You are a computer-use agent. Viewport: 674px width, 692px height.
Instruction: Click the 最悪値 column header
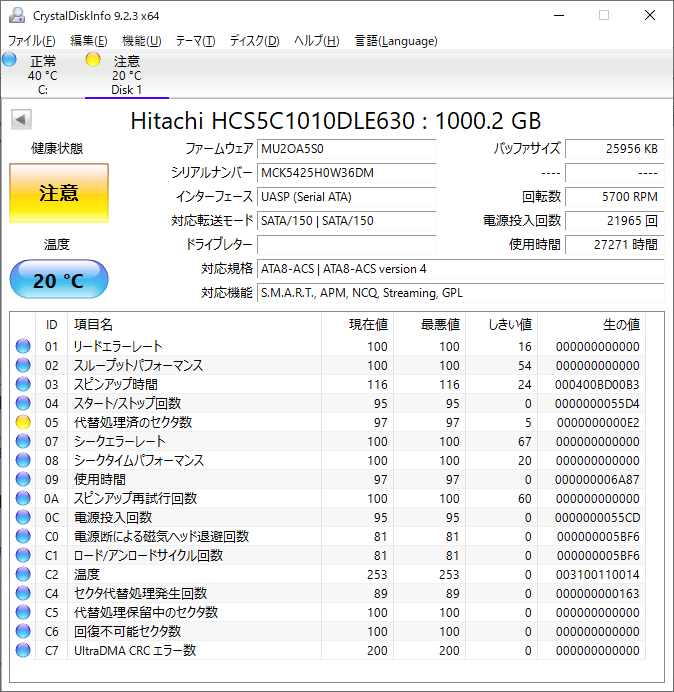[x=429, y=324]
